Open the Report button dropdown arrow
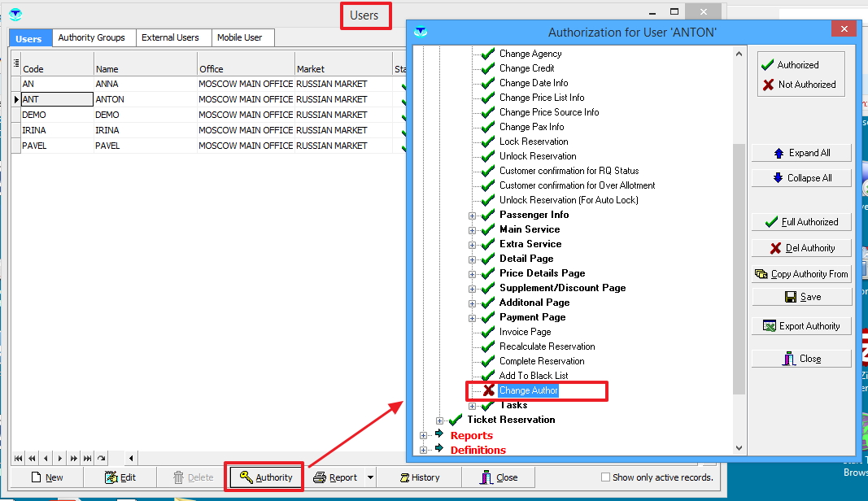Screen dimensions: 868x501 (371, 477)
